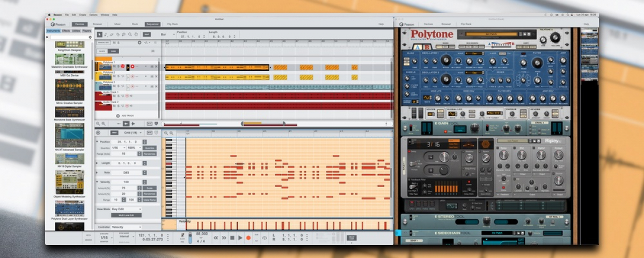Click the Play transport button
The image size is (644, 258).
240,238
